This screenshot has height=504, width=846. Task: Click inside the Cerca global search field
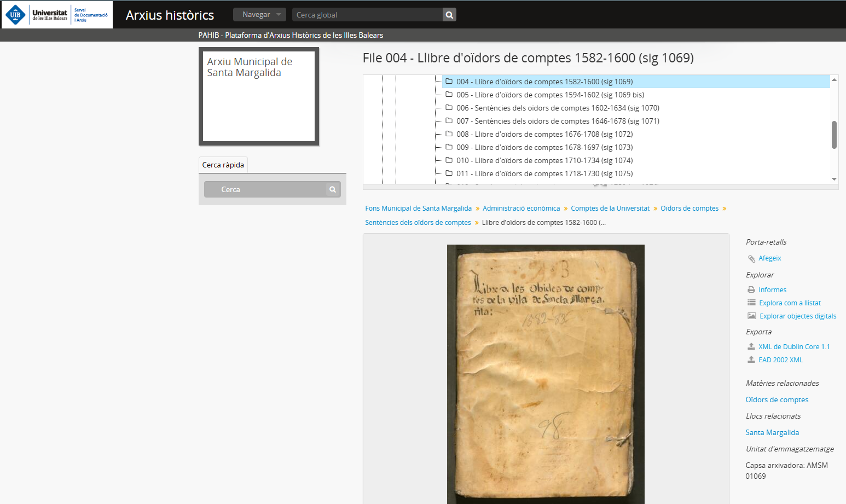coord(367,15)
